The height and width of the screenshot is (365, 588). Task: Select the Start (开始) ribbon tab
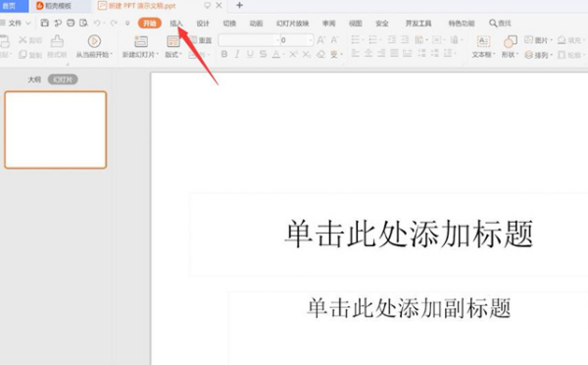150,24
